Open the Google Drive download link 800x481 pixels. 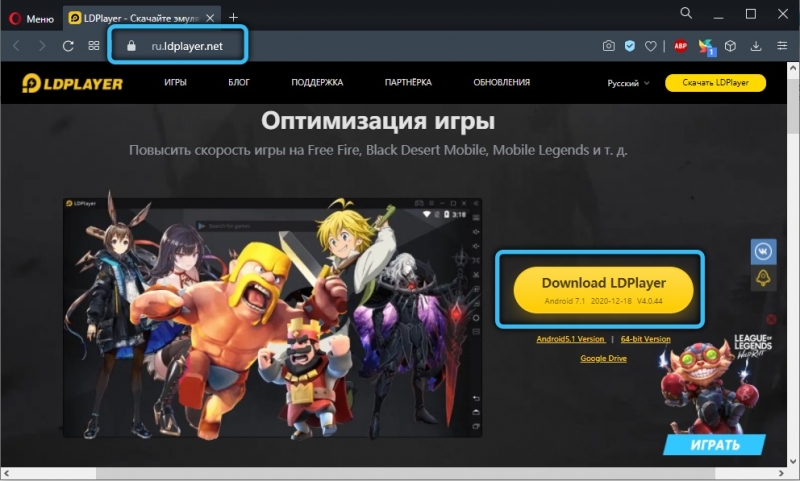603,359
